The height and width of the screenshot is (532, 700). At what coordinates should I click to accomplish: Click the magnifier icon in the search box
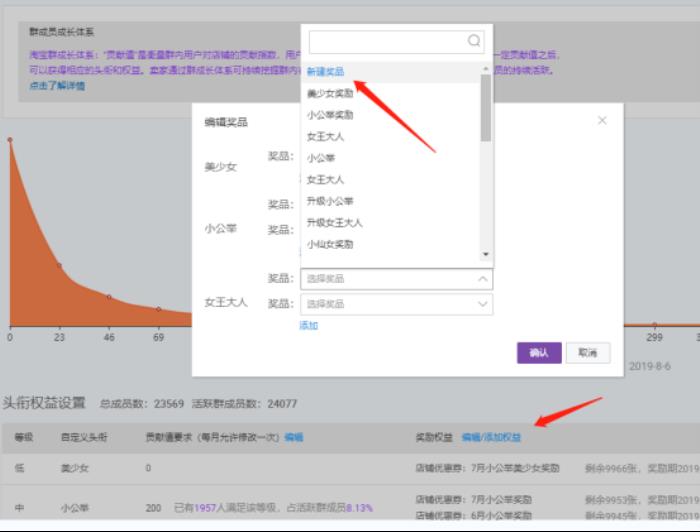(x=474, y=41)
